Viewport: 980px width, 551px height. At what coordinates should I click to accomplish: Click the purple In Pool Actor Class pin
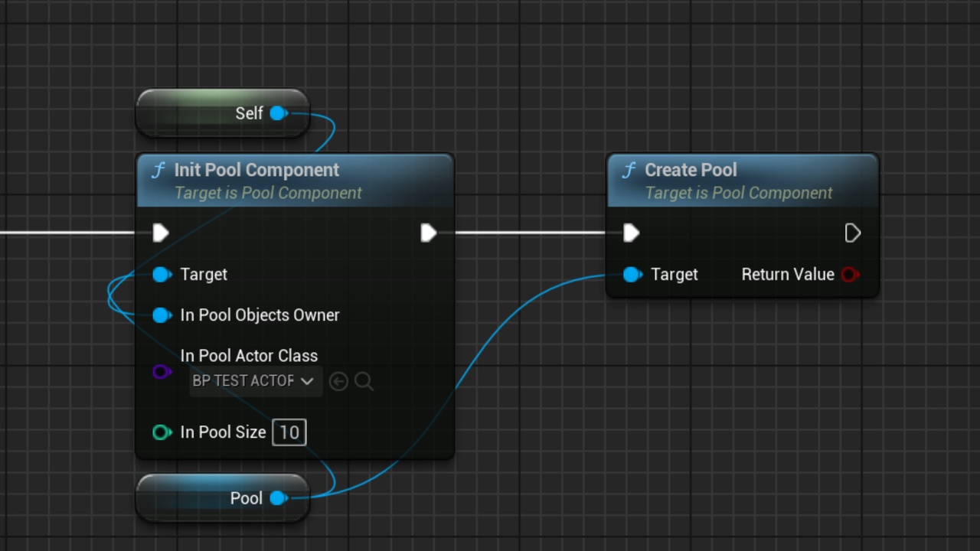(x=162, y=372)
